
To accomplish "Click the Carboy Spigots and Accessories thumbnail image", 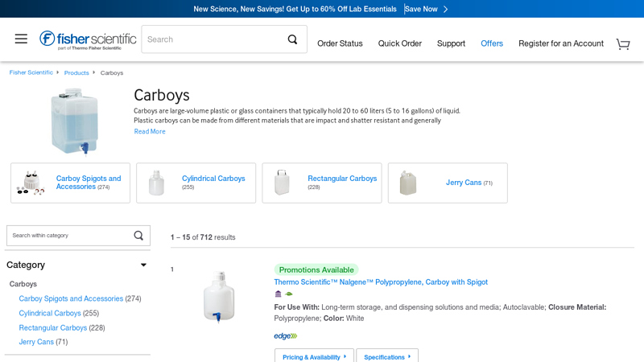I will [x=31, y=183].
